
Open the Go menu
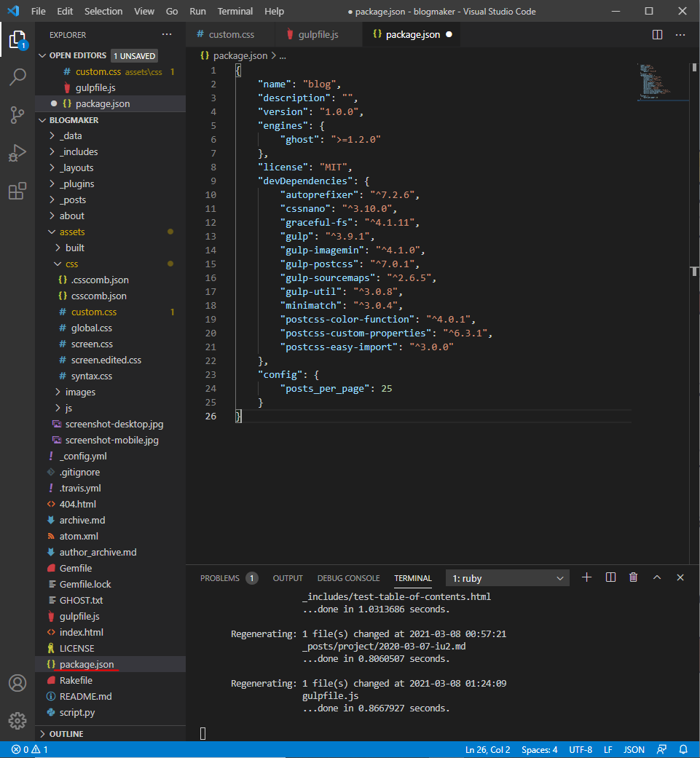pos(172,11)
